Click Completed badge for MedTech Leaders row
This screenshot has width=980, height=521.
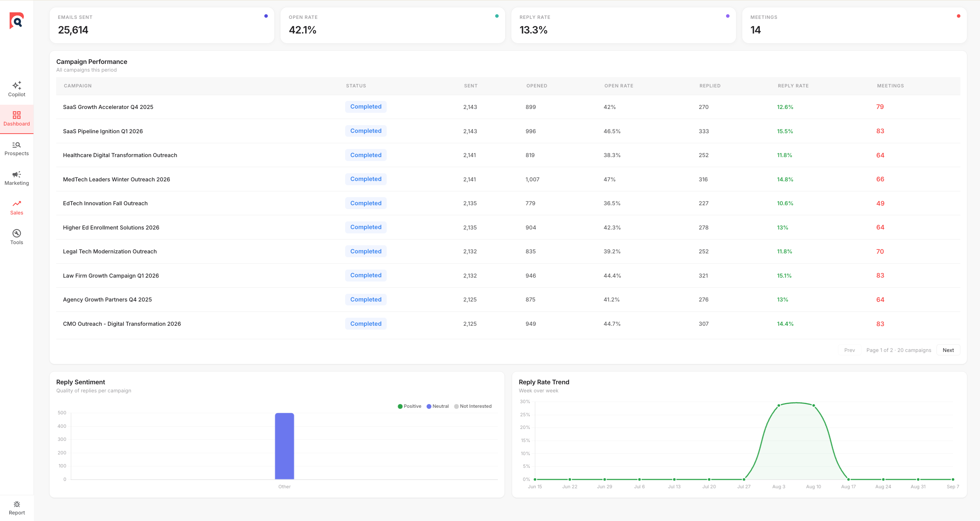pyautogui.click(x=366, y=179)
